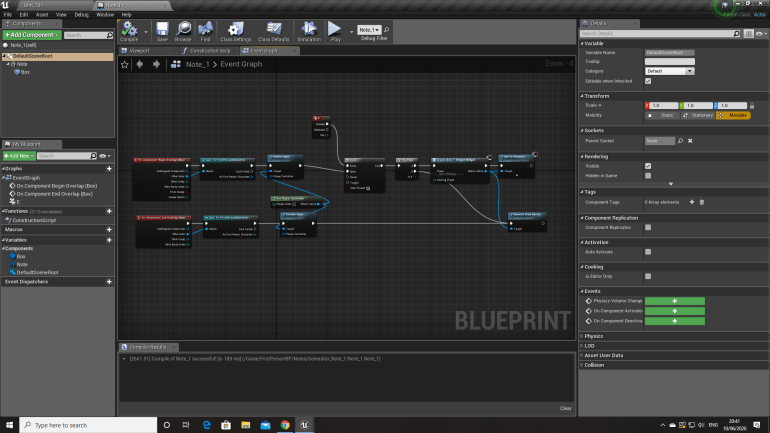Start Simulation mode
The height and width of the screenshot is (433, 770).
[309, 31]
